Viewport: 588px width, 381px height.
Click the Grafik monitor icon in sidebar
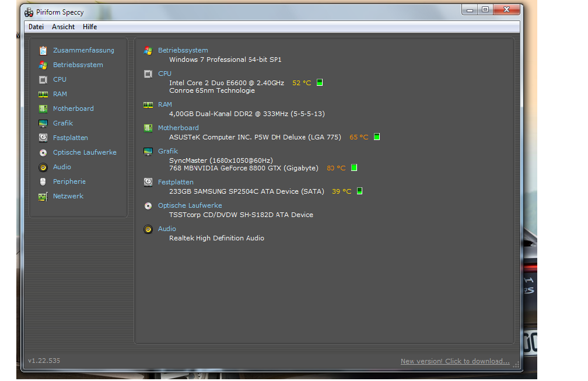point(43,123)
